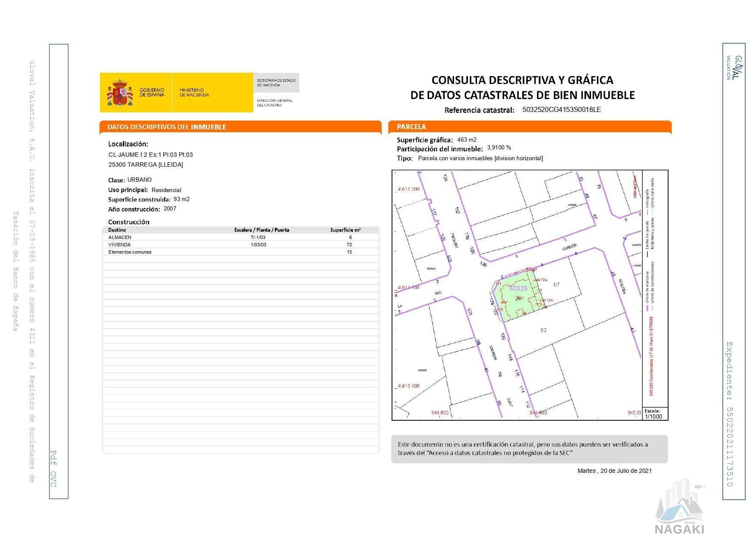
Task: Click the Escala 1/1000 label
Action: (x=654, y=414)
